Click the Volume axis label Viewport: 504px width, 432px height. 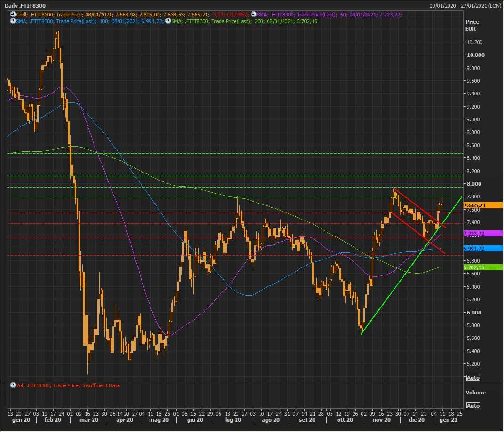tap(475, 393)
